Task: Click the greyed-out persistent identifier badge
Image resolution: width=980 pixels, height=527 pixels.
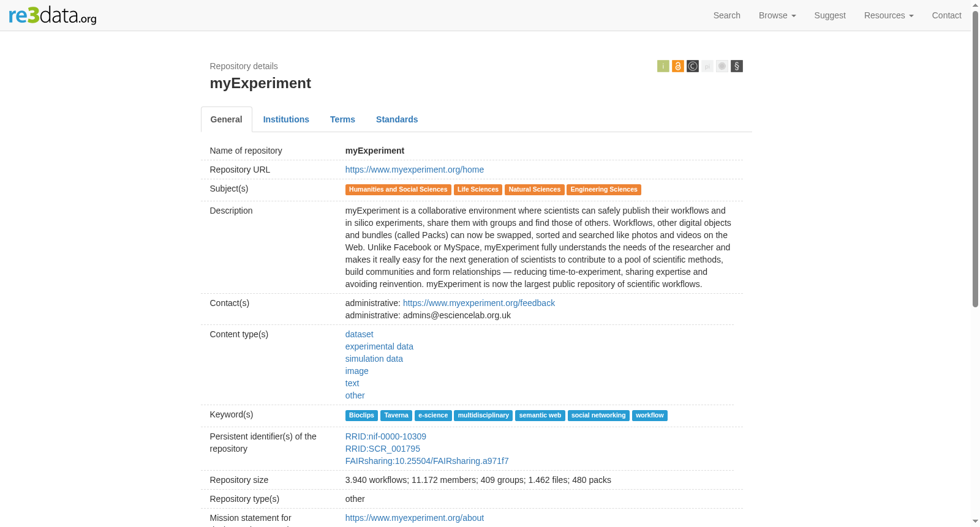Action: tap(707, 66)
